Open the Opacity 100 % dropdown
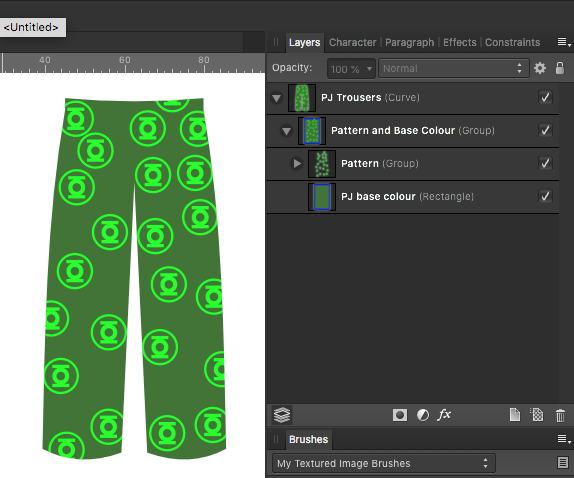The image size is (574, 478). 351,68
